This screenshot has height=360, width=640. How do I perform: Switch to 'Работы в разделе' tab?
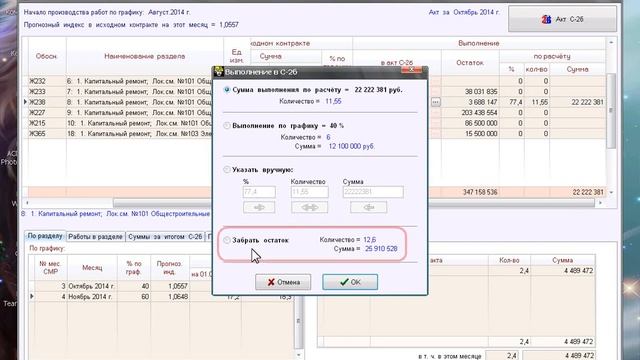(95, 236)
